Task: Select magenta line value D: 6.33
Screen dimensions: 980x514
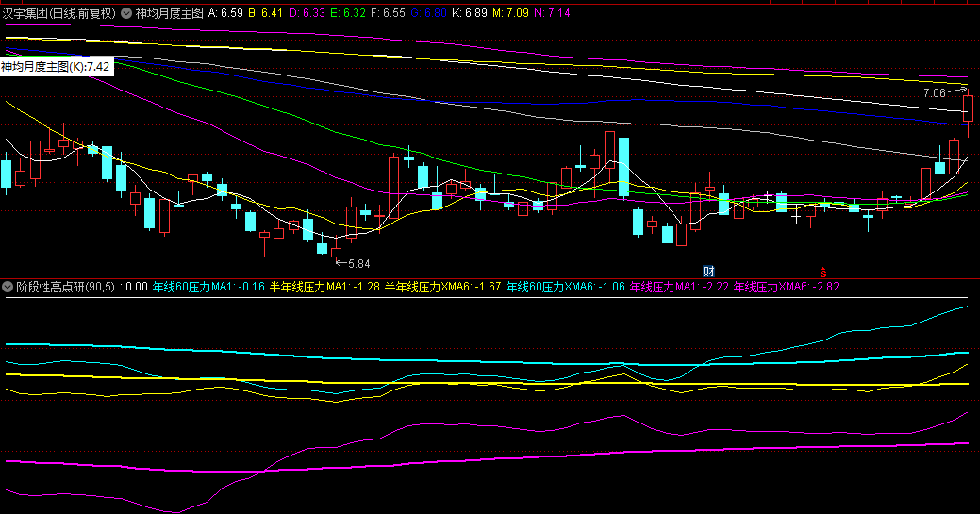Action: pos(307,13)
